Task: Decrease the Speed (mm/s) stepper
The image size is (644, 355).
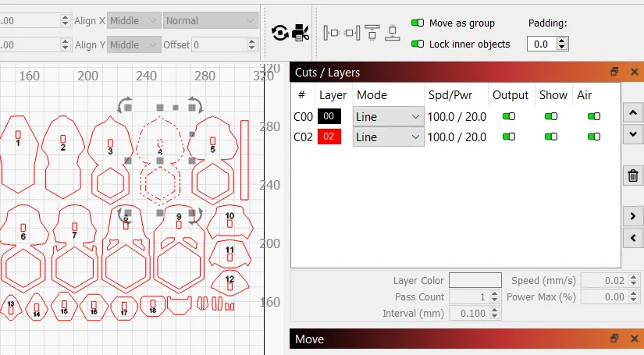Action: (x=633, y=283)
